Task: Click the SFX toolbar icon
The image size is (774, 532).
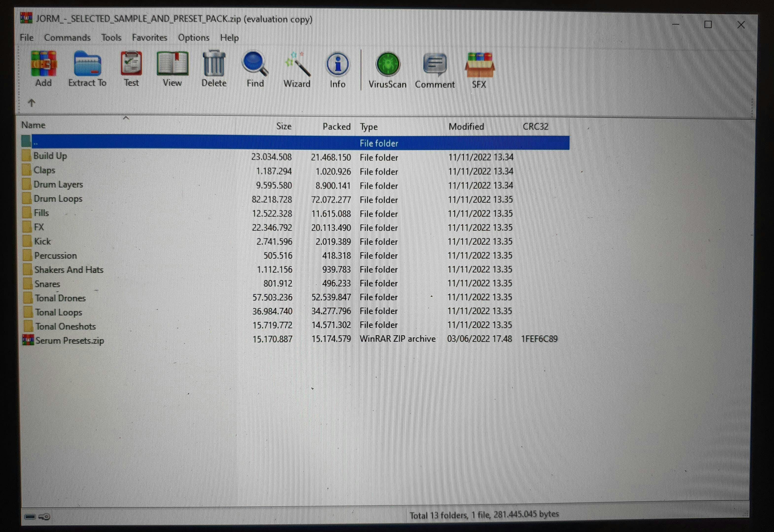Action: pos(479,69)
